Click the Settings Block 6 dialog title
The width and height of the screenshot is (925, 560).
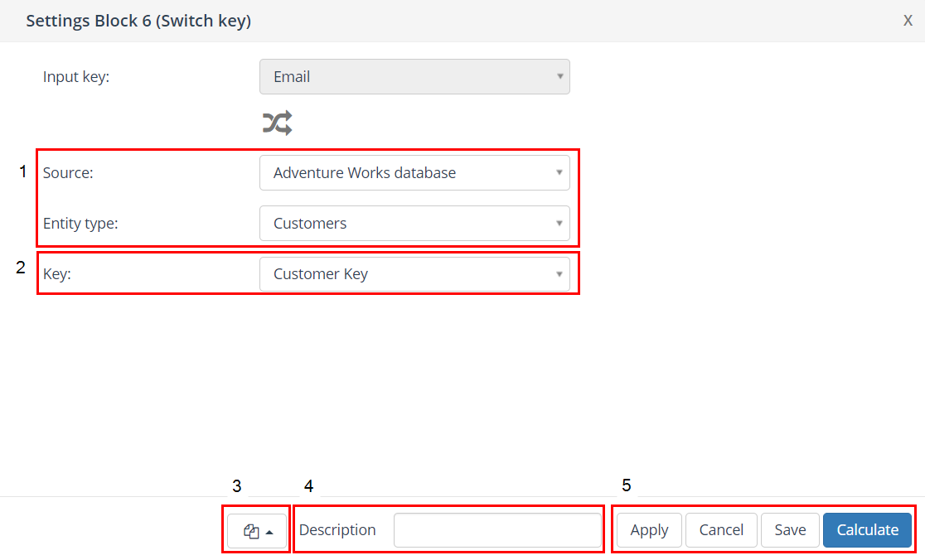pyautogui.click(x=138, y=21)
